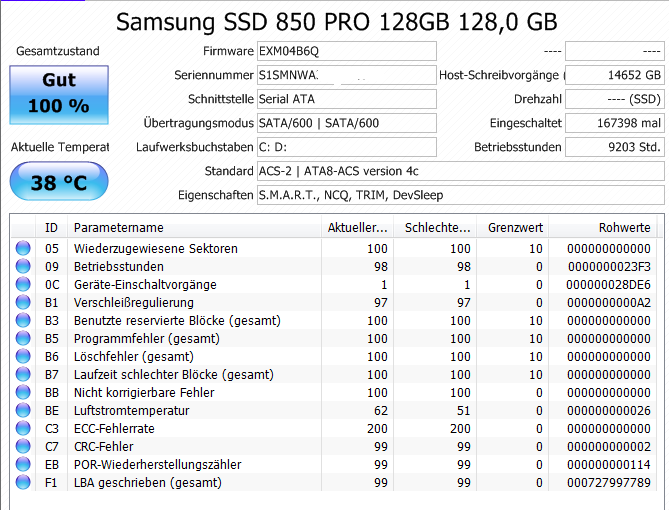Click raw value 000000000114
The width and height of the screenshot is (669, 510).
[608, 464]
